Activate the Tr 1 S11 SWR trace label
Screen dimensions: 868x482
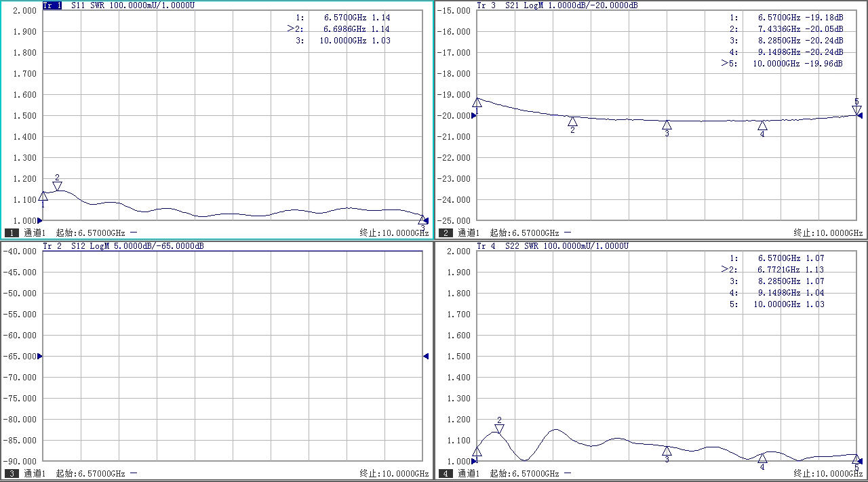(x=122, y=5)
